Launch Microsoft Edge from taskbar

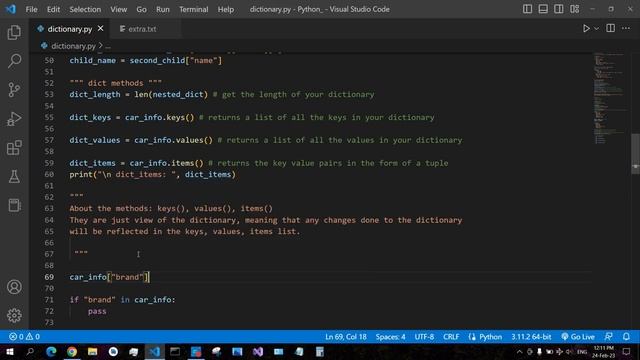[51, 351]
